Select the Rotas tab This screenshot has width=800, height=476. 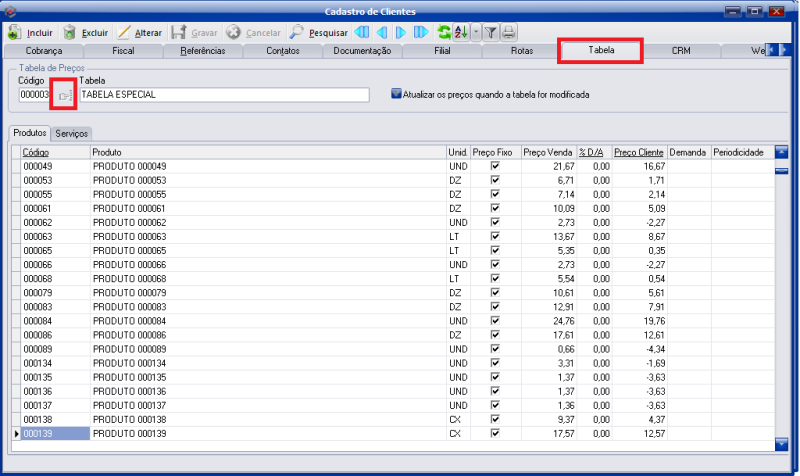pyautogui.click(x=522, y=51)
